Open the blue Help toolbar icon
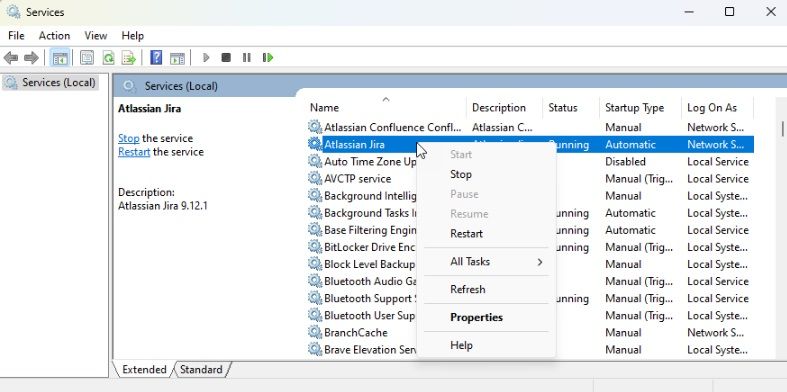This screenshot has width=787, height=392. [156, 58]
